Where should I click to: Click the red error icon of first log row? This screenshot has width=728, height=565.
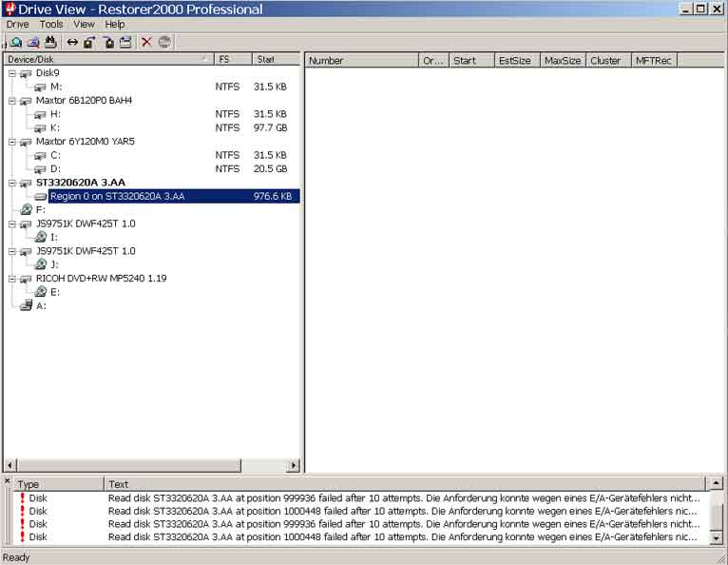tap(22, 497)
